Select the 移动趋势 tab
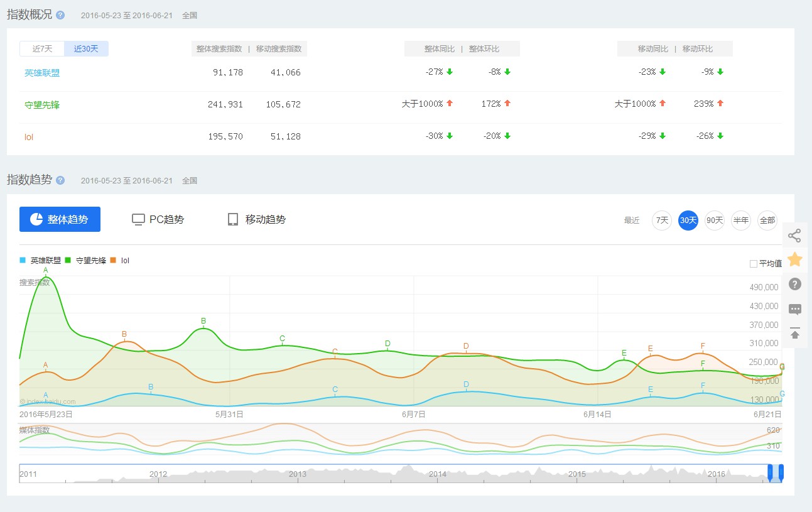This screenshot has width=812, height=512. 256,219
